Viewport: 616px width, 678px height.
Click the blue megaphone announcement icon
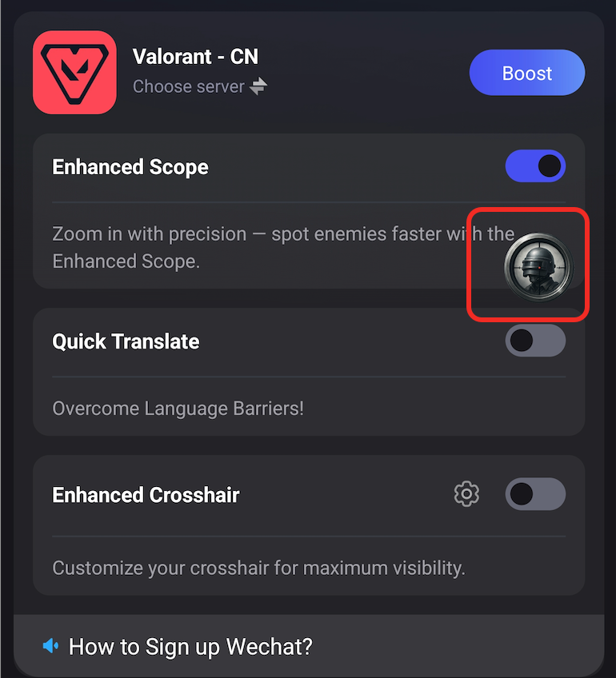50,645
